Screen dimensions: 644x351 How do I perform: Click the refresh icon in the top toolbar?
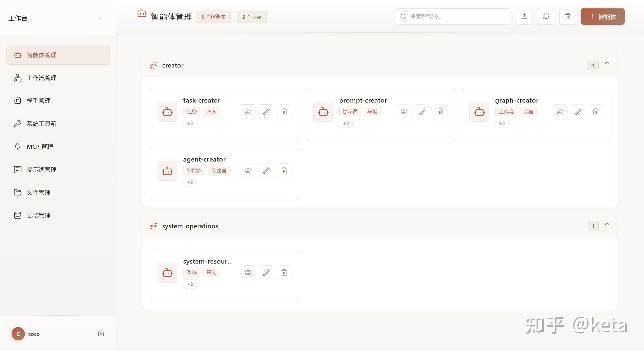546,16
